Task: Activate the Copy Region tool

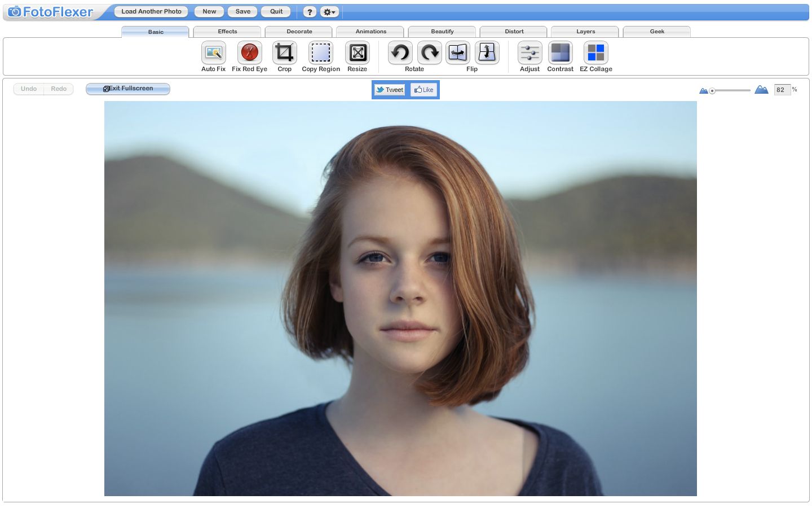Action: coord(321,53)
